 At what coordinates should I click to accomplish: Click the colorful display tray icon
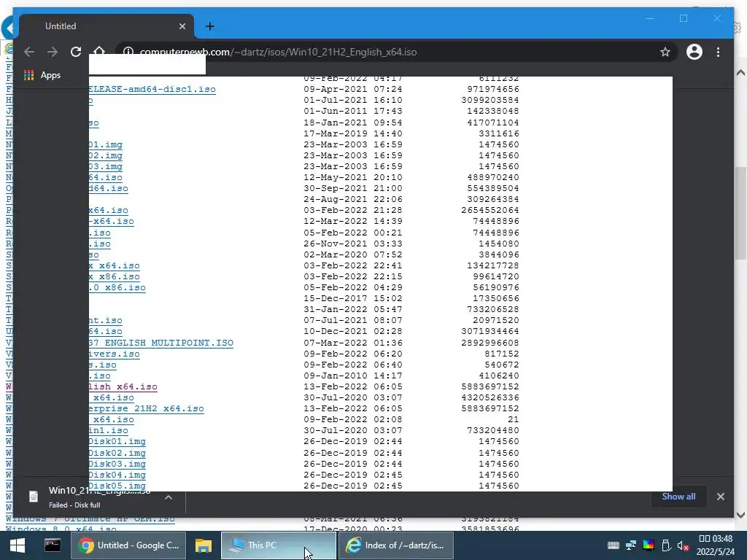pyautogui.click(x=649, y=545)
